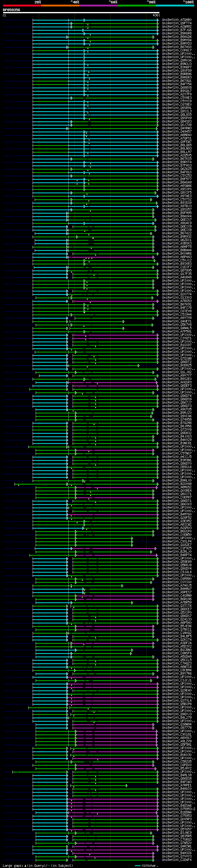
Task: Open hit UniRef100_Q1LJ82
Action: coord(176,372)
